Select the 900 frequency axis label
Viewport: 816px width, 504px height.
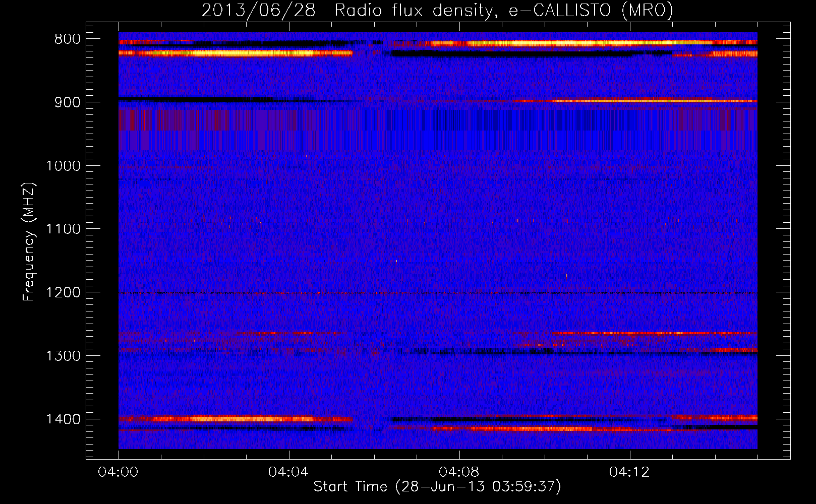tap(67, 102)
